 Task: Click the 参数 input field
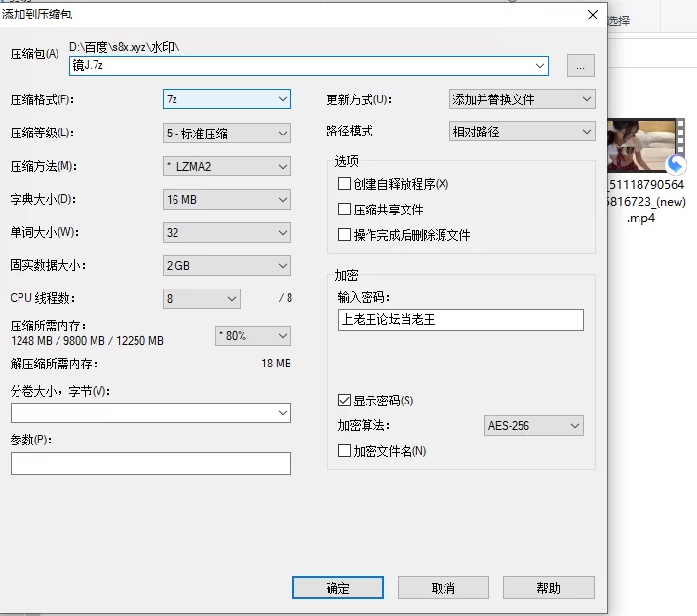151,464
